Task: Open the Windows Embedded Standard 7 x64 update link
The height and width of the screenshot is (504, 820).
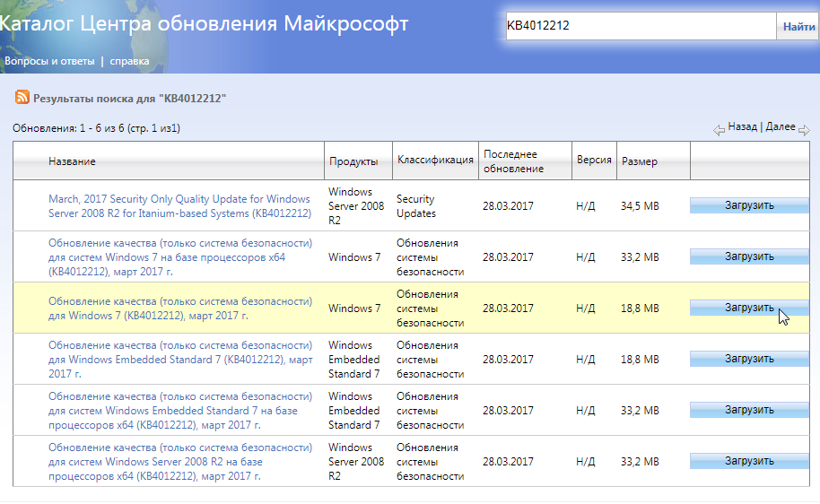Action: click(180, 411)
